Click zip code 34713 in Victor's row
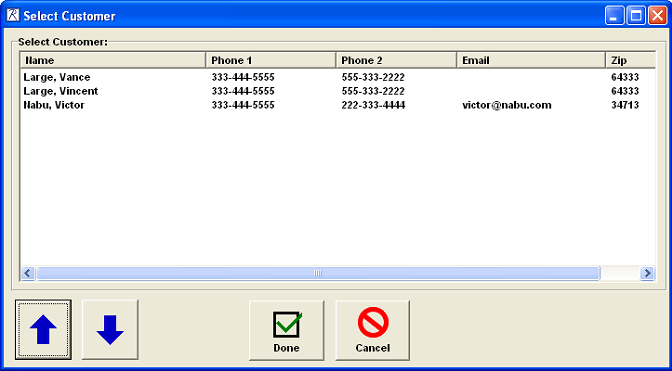Viewport: 672px width, 371px height. 625,105
